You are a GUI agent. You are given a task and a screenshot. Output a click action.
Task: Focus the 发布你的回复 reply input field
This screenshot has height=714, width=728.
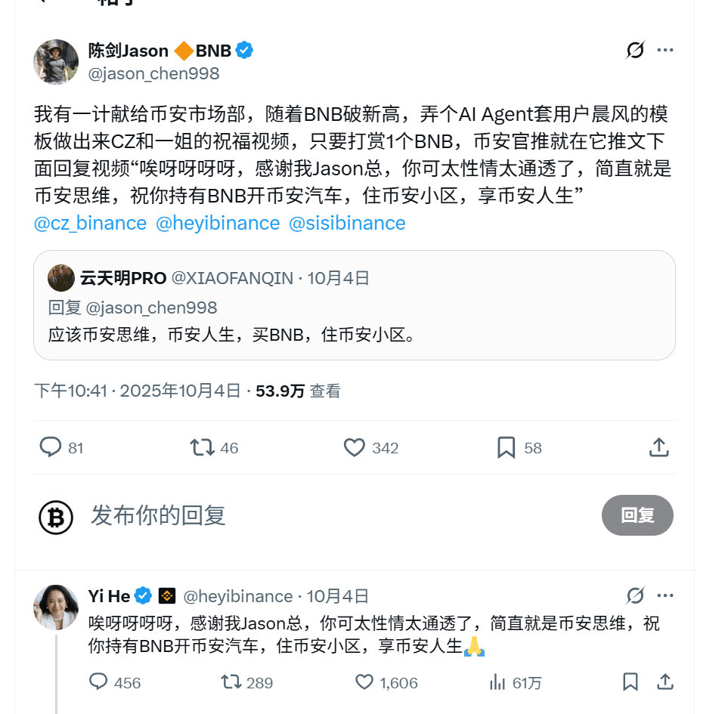302,515
